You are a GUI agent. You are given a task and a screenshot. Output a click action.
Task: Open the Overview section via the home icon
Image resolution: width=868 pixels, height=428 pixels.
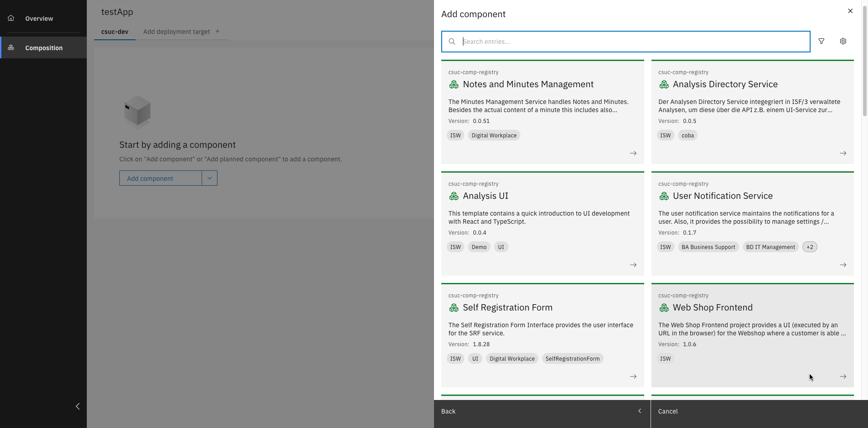click(x=11, y=18)
